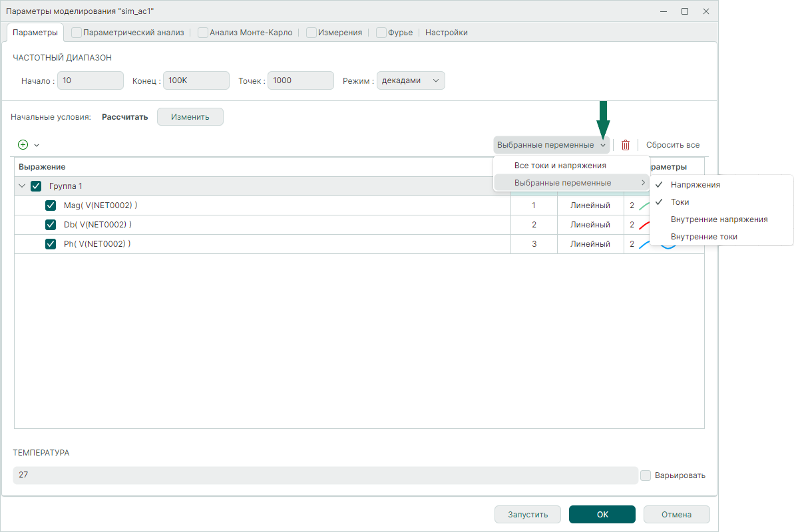
Task: Maximize the simulation parameters window
Action: 684,11
